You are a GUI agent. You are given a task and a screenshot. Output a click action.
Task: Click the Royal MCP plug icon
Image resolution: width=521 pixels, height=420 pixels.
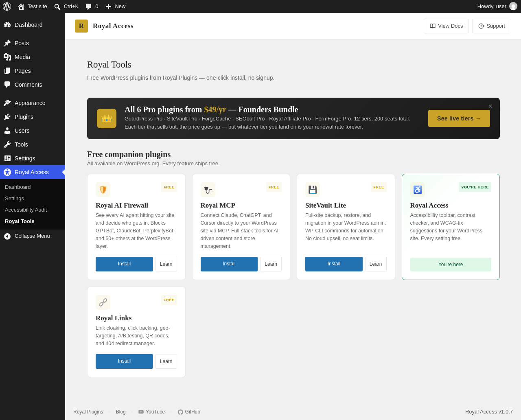(x=208, y=190)
